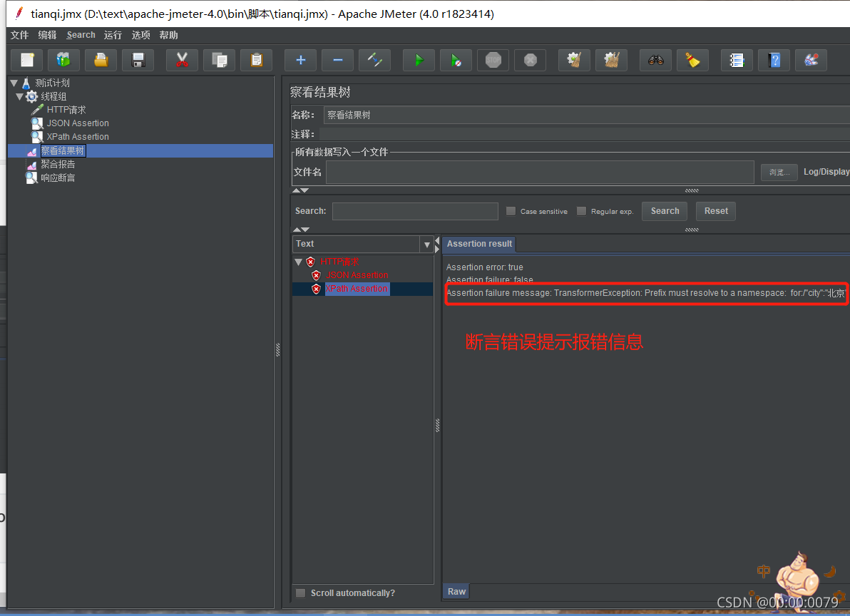
Task: Collapse the HTTP请求 result node
Action: [298, 262]
